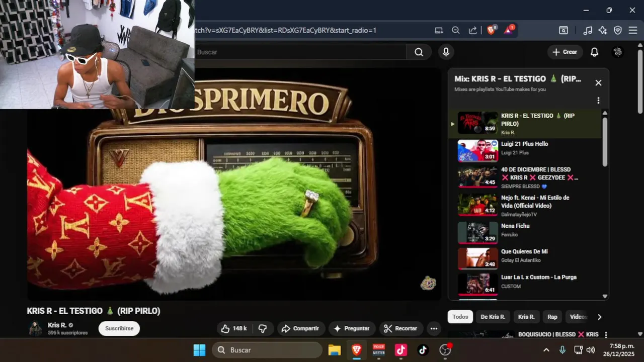644x362 pixels.
Task: Select the Todos filter chip
Action: (x=460, y=317)
